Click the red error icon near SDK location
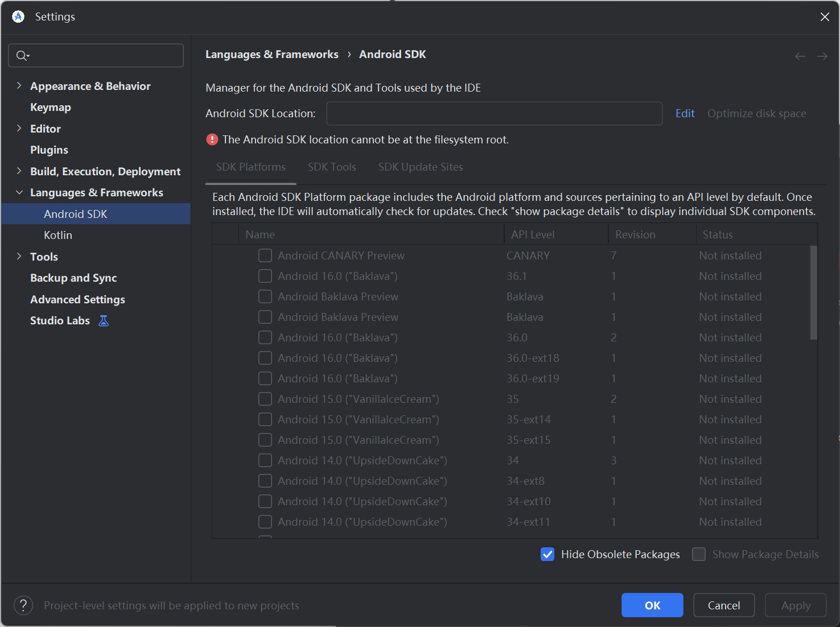Screen dimensions: 840x627 212,140
